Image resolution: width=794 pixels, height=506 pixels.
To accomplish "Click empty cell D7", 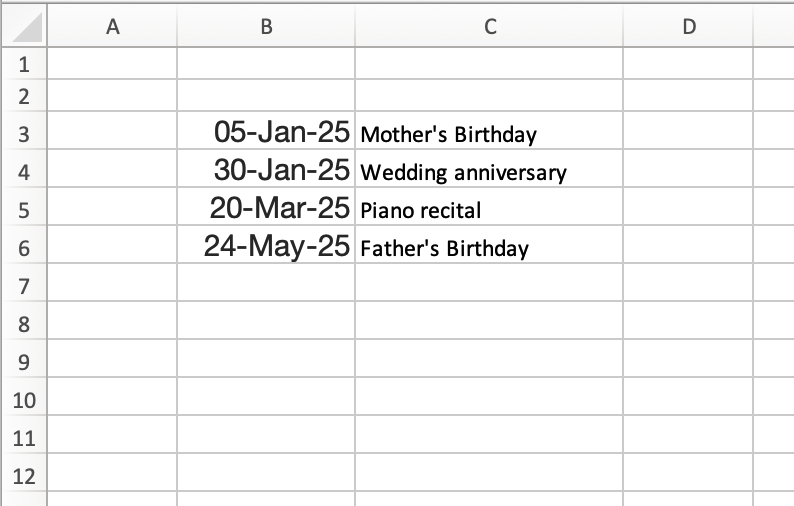I will [x=688, y=283].
